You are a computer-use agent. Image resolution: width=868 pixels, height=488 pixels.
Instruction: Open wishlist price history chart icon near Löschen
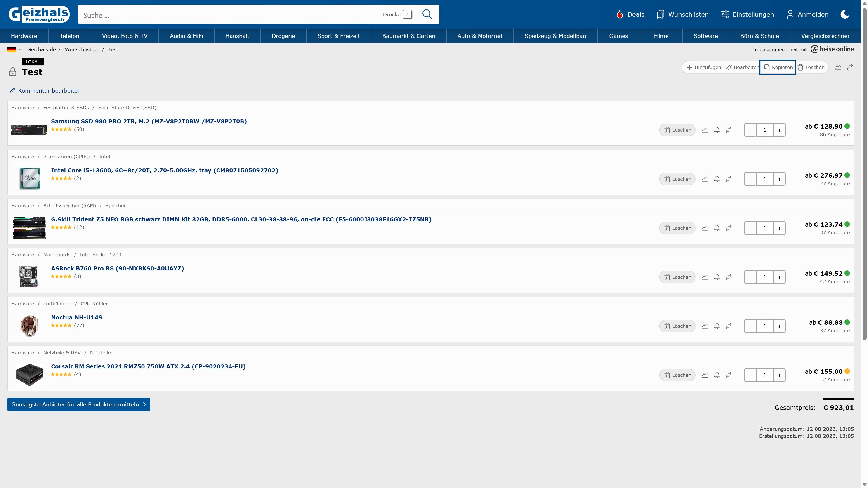click(838, 67)
